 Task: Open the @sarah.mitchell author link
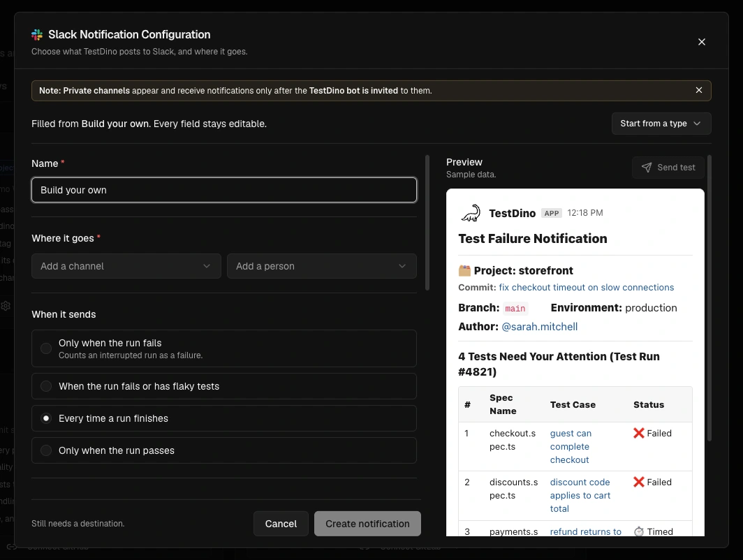[x=539, y=326]
